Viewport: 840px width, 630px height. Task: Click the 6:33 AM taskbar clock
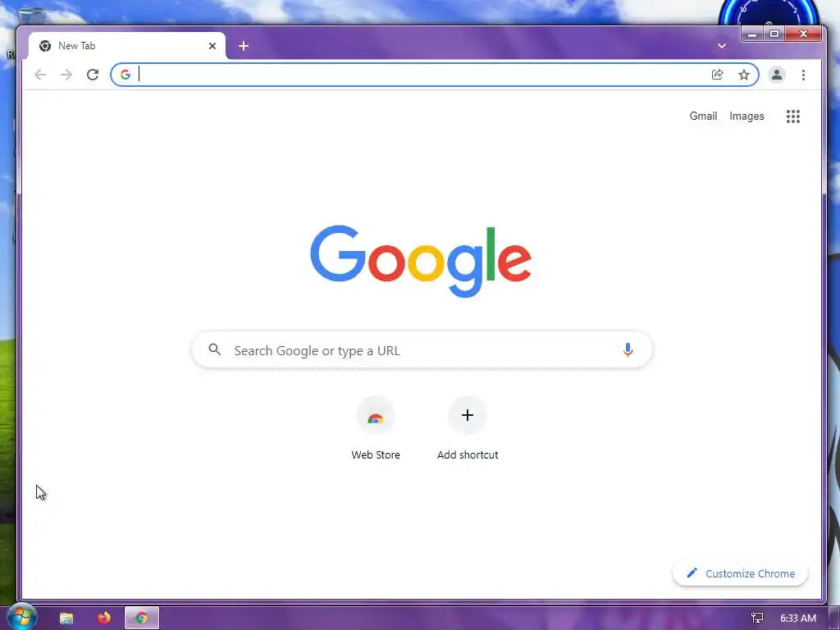tap(797, 619)
